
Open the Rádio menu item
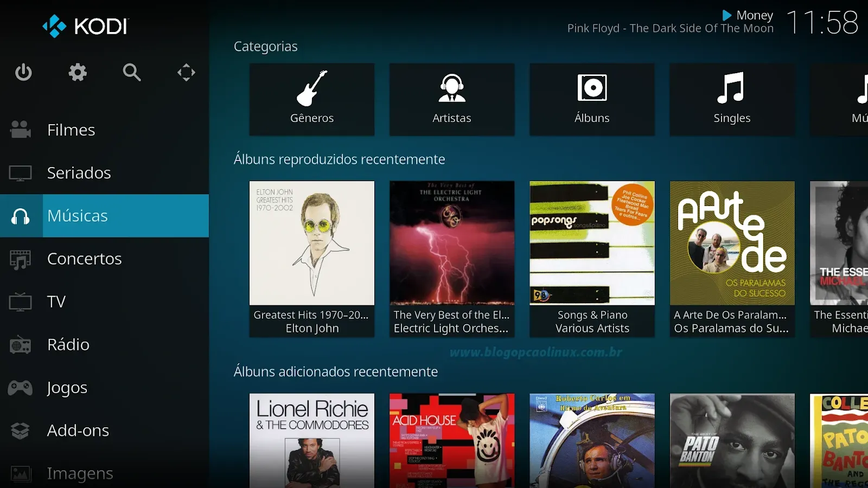(x=104, y=344)
